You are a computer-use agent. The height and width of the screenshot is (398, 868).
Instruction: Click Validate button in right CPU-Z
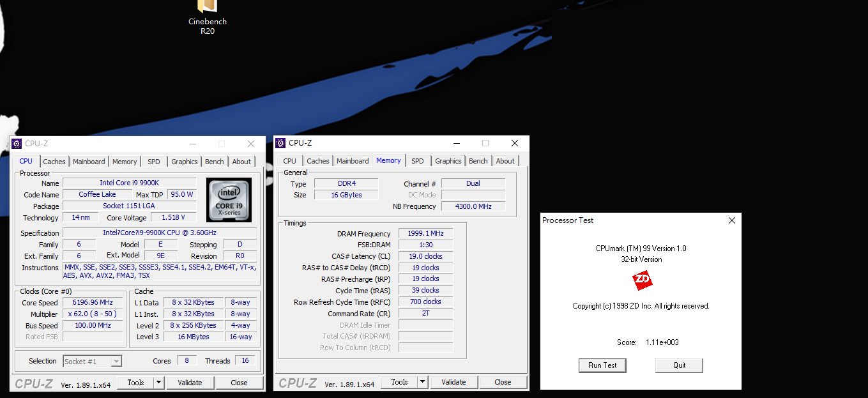[x=453, y=382]
